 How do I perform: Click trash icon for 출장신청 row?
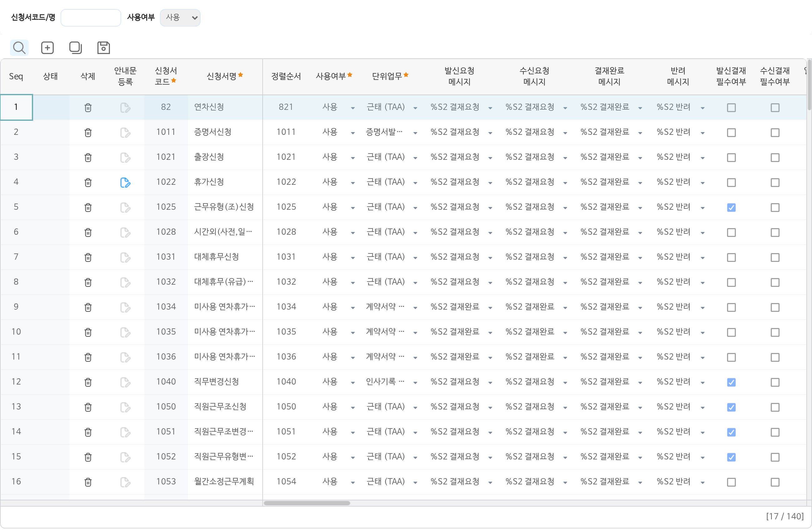[88, 158]
